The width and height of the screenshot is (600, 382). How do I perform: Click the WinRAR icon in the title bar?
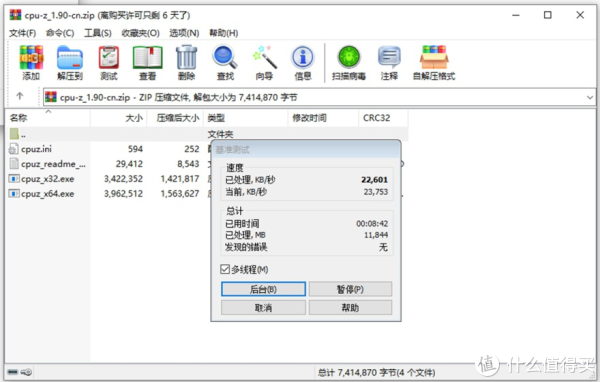point(15,15)
